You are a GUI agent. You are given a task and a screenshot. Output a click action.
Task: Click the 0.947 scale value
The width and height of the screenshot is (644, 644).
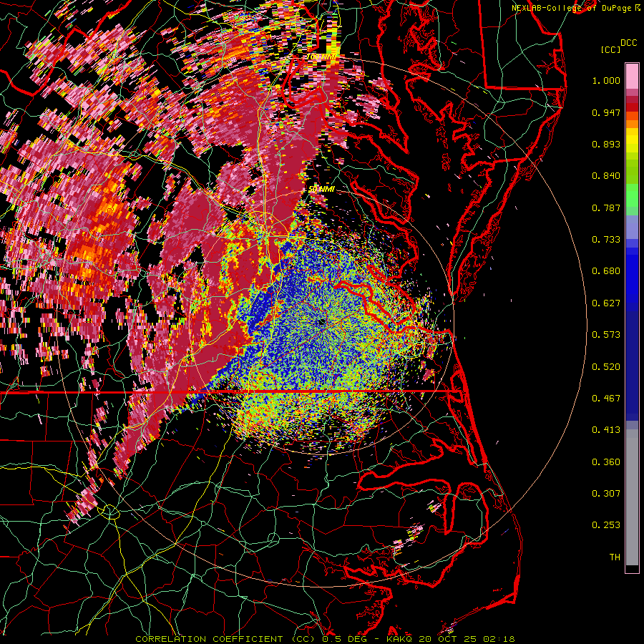pos(606,112)
